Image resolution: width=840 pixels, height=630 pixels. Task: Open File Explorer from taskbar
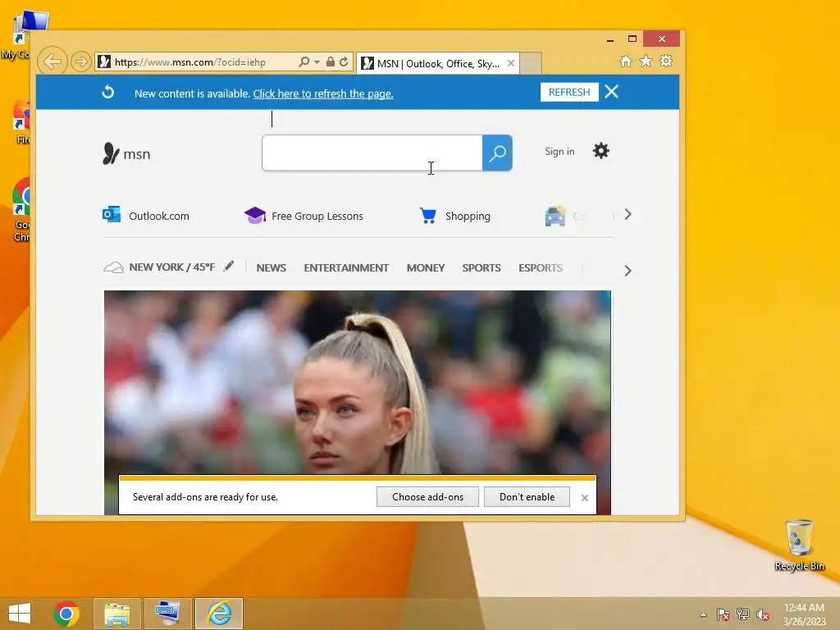[117, 614]
